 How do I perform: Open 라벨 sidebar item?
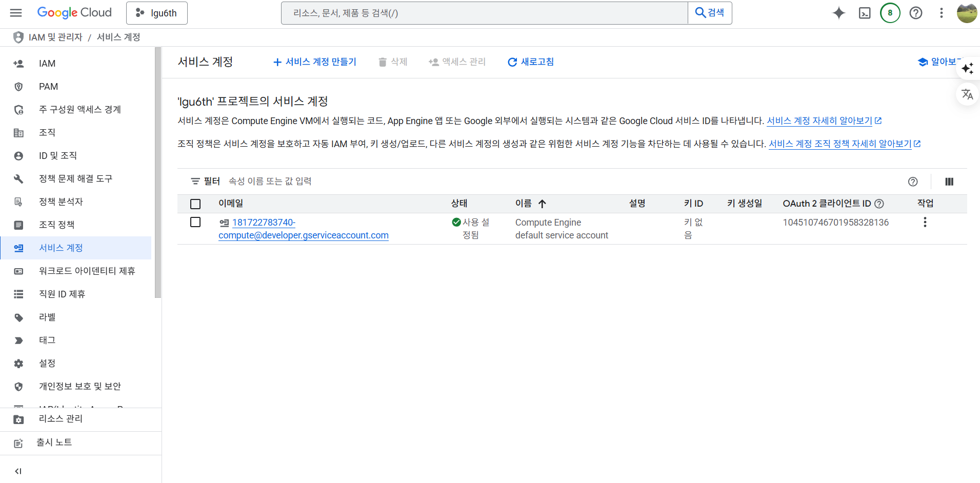[x=76, y=317]
